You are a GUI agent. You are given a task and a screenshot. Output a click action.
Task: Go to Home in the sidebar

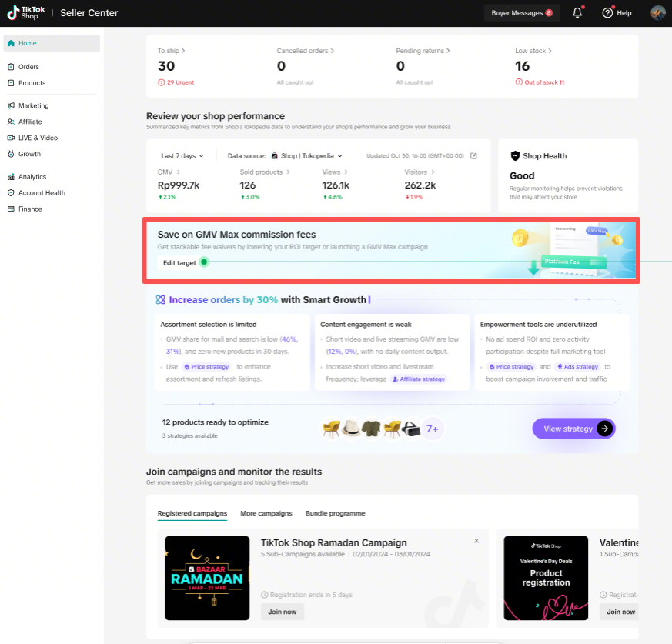click(52, 43)
